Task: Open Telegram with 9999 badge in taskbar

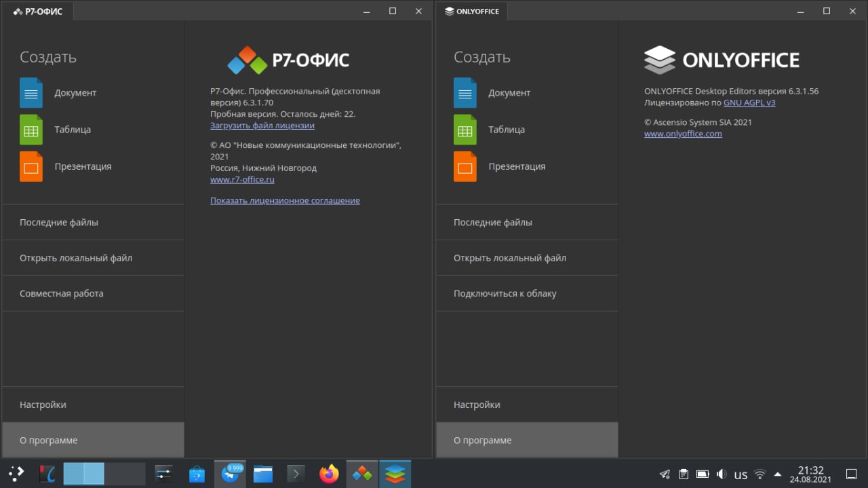Action: click(230, 474)
